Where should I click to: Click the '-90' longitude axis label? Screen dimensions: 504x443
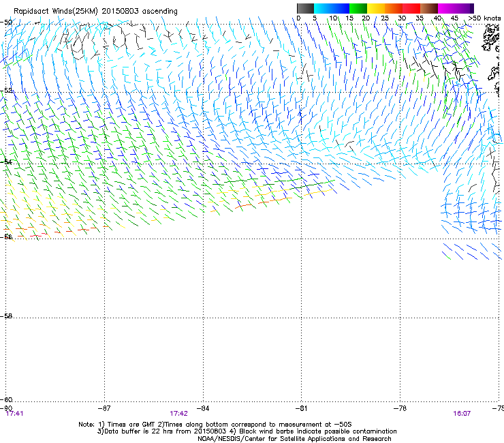tap(6, 408)
